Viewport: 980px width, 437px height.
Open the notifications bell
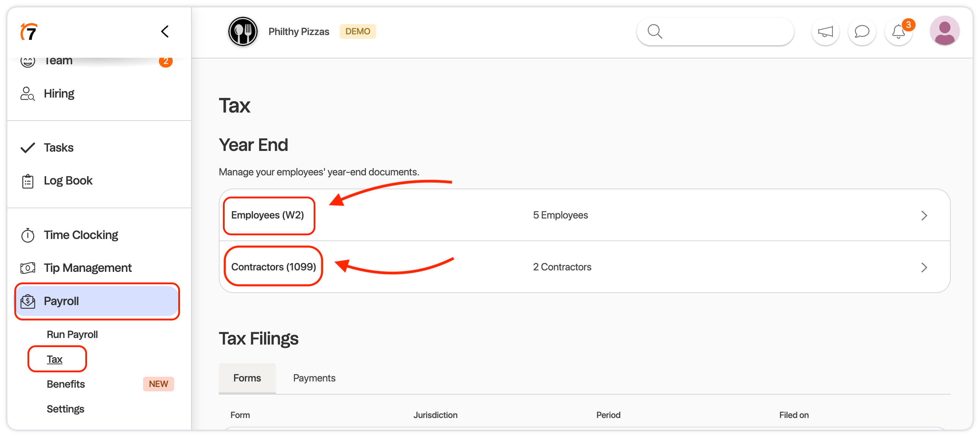click(899, 31)
